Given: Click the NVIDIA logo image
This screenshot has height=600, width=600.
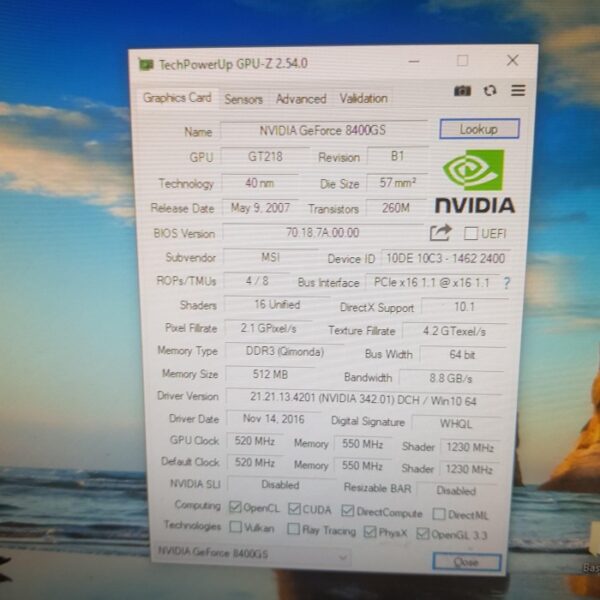Looking at the screenshot, I should tap(474, 181).
